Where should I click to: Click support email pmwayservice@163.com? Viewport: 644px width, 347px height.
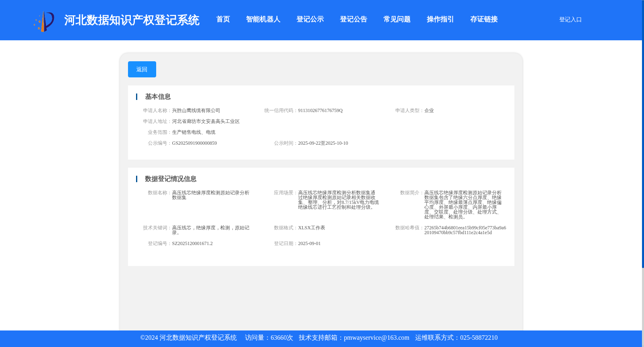click(376, 338)
